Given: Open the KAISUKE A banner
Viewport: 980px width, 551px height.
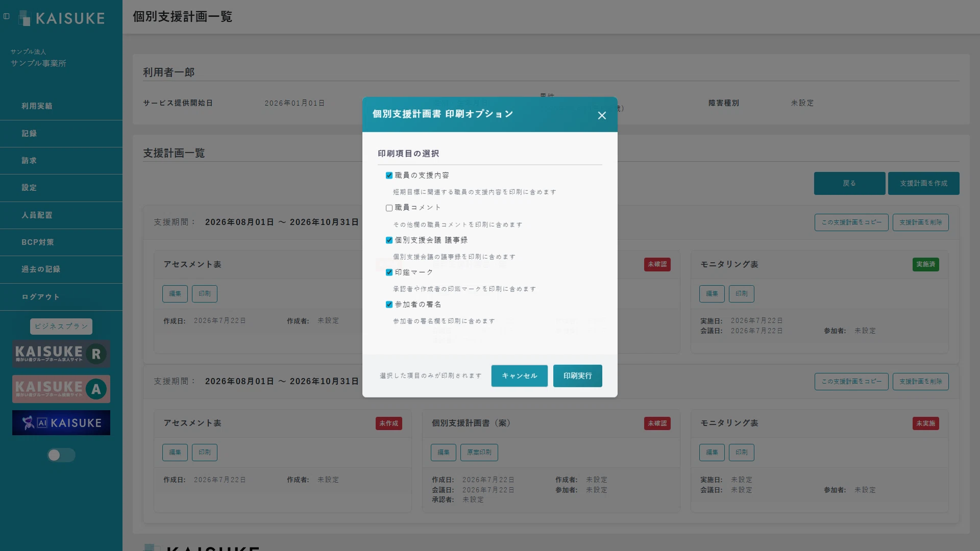Looking at the screenshot, I should pyautogui.click(x=61, y=389).
